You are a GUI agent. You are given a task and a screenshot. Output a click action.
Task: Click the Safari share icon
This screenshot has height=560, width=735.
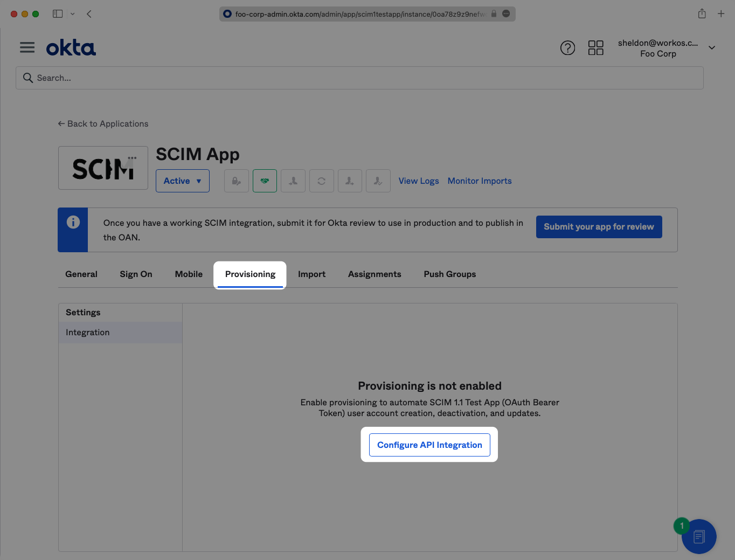tap(702, 14)
